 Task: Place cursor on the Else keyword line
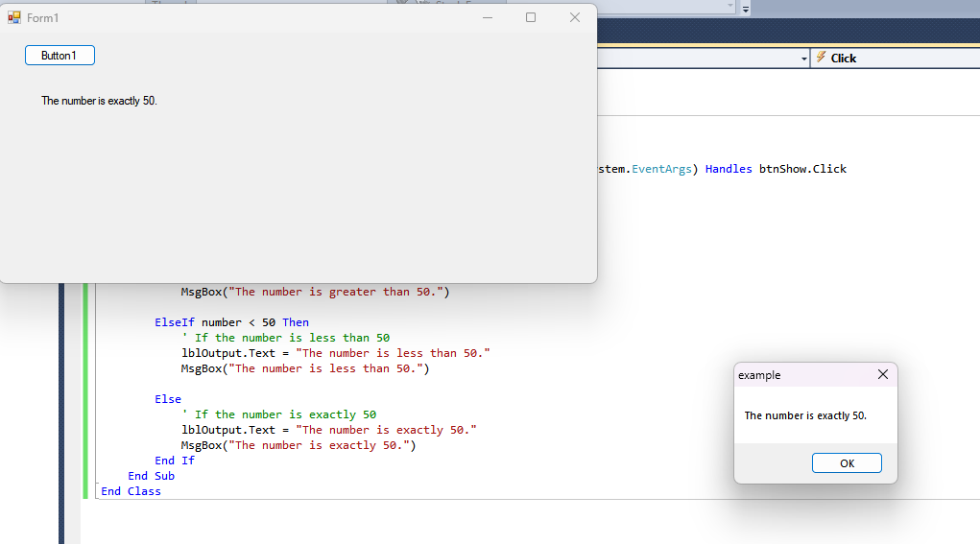pyautogui.click(x=168, y=399)
